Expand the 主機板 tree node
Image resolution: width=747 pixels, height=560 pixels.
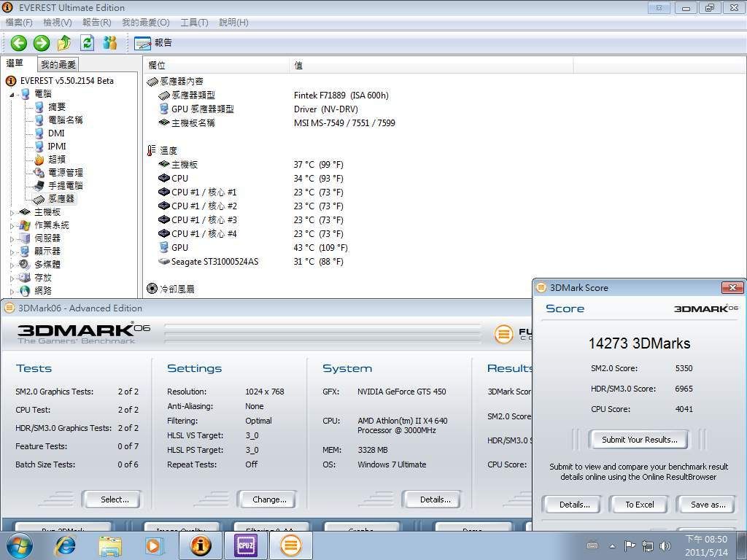coord(12,213)
